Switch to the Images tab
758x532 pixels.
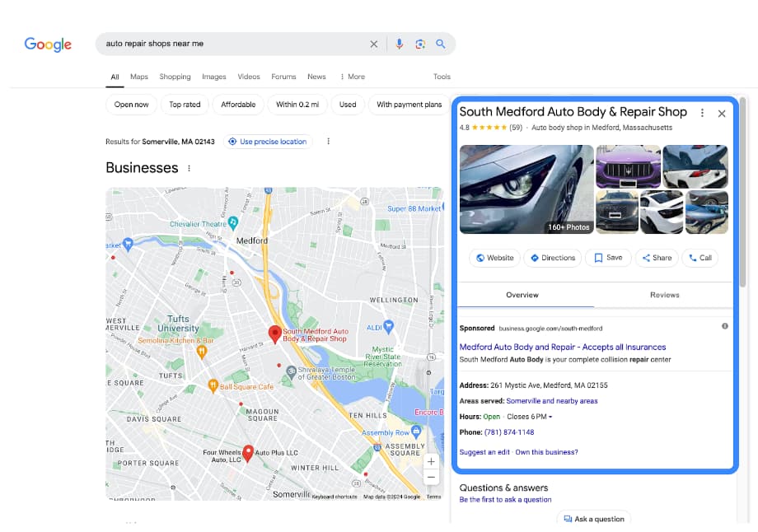click(x=213, y=77)
